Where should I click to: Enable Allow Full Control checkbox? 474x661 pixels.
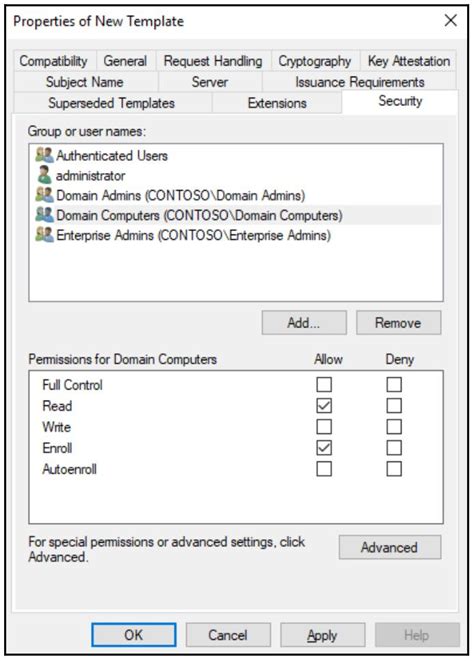click(x=324, y=384)
